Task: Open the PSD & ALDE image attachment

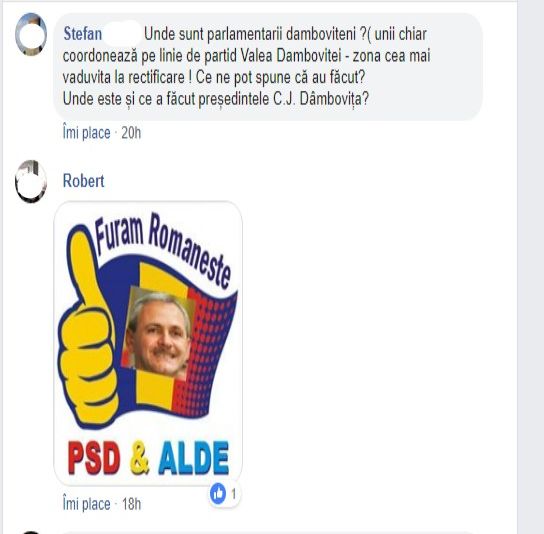Action: (x=148, y=343)
